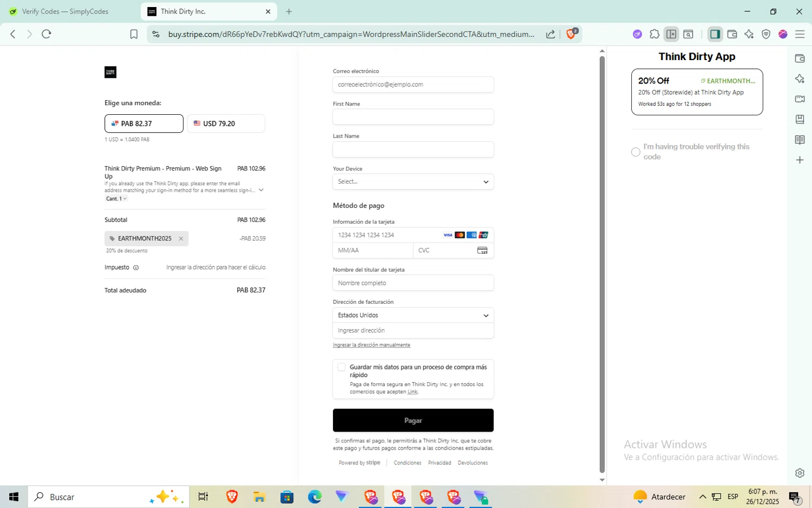Open Brave Wallet from the toolbar
Screen dimensions: 812x508
pos(732,34)
